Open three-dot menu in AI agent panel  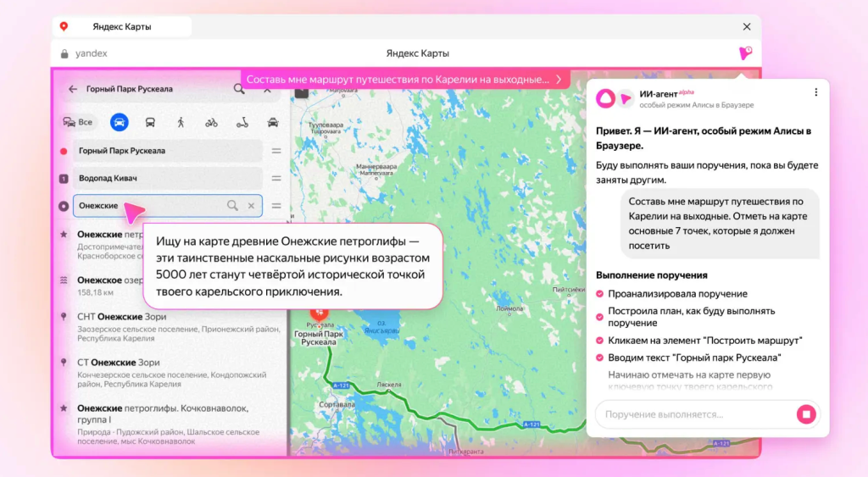coord(815,92)
